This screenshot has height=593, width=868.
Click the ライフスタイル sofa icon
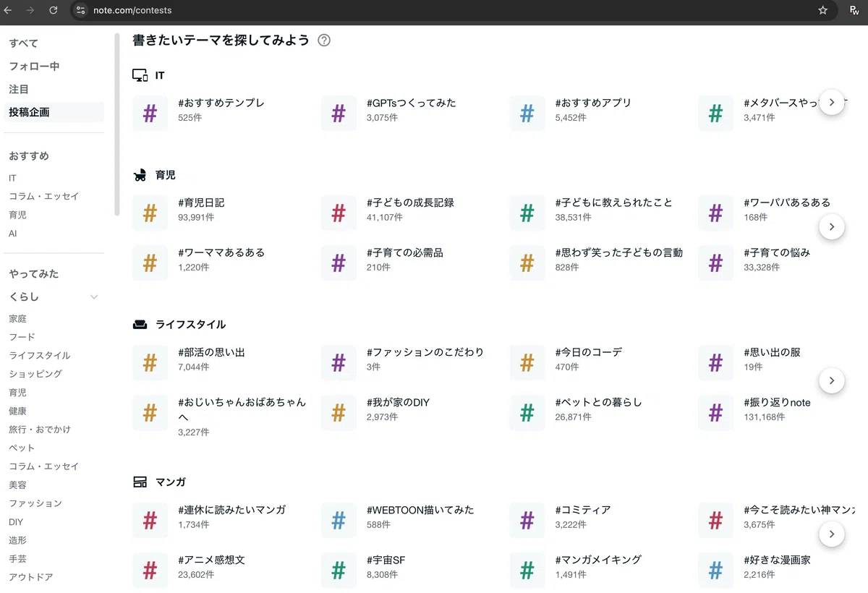140,325
